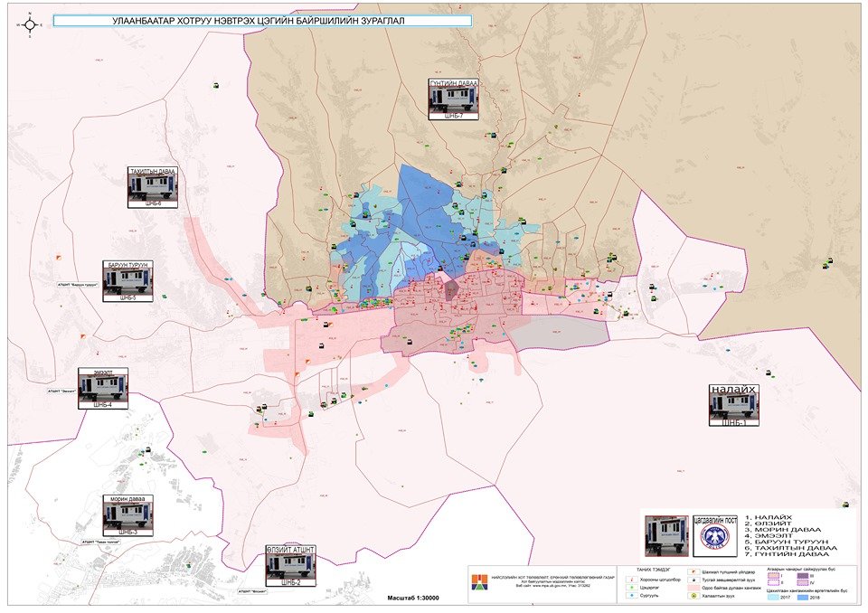Screen dimensions: 868x613
Task: Select the ӨЛЗИЙТ АТШНТ ШНБ-2 checkpoint icon
Action: [x=291, y=567]
